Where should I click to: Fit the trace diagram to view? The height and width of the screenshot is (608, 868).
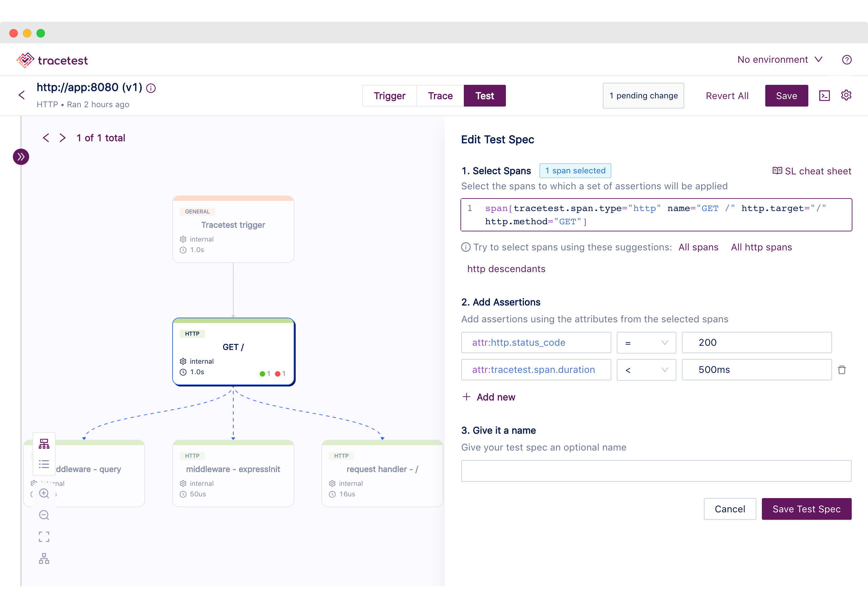44,536
